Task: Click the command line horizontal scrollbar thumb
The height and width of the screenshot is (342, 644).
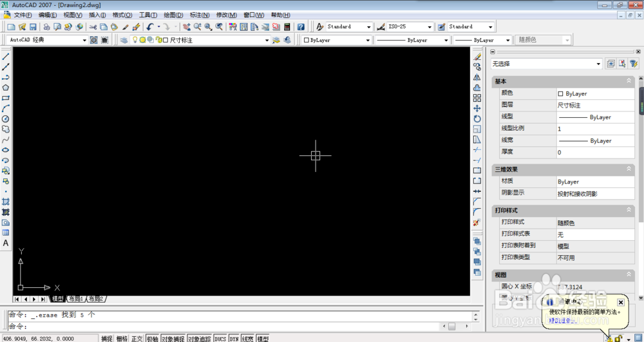Action: 452,327
